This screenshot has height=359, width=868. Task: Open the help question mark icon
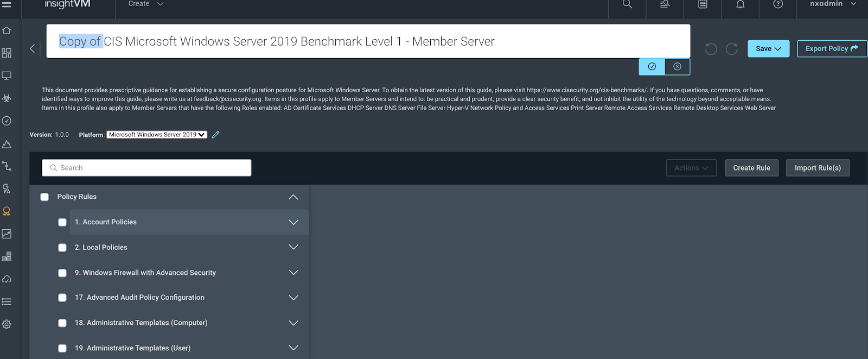tap(777, 4)
